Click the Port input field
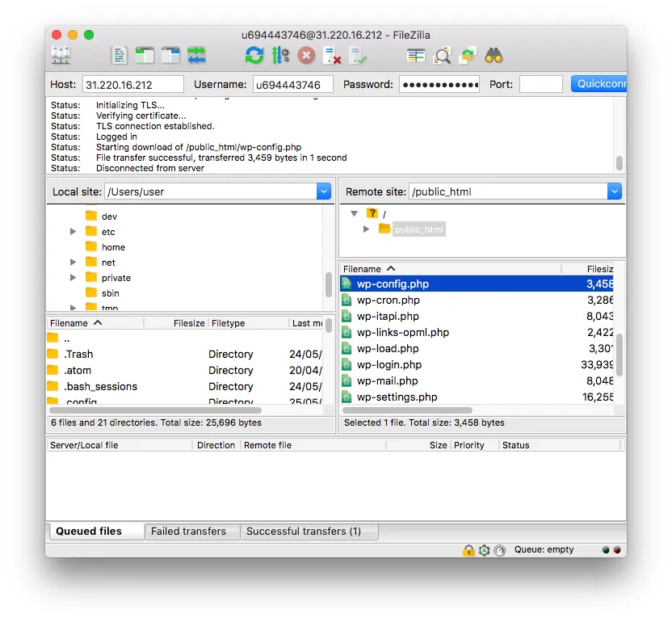 click(x=541, y=84)
